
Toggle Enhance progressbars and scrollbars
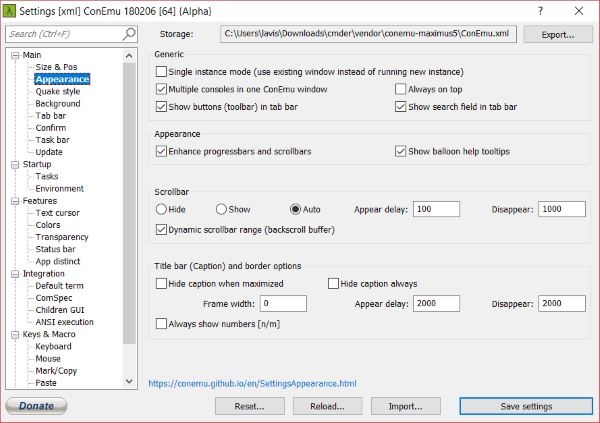161,151
